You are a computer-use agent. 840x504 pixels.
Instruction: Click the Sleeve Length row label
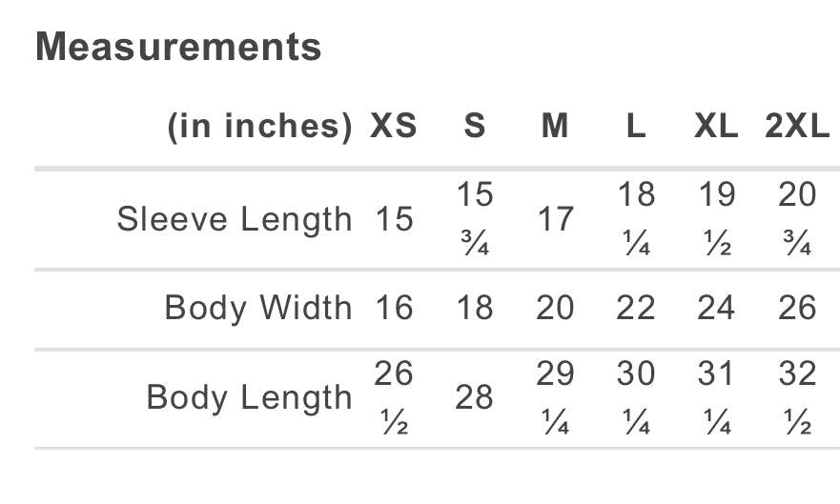[235, 220]
